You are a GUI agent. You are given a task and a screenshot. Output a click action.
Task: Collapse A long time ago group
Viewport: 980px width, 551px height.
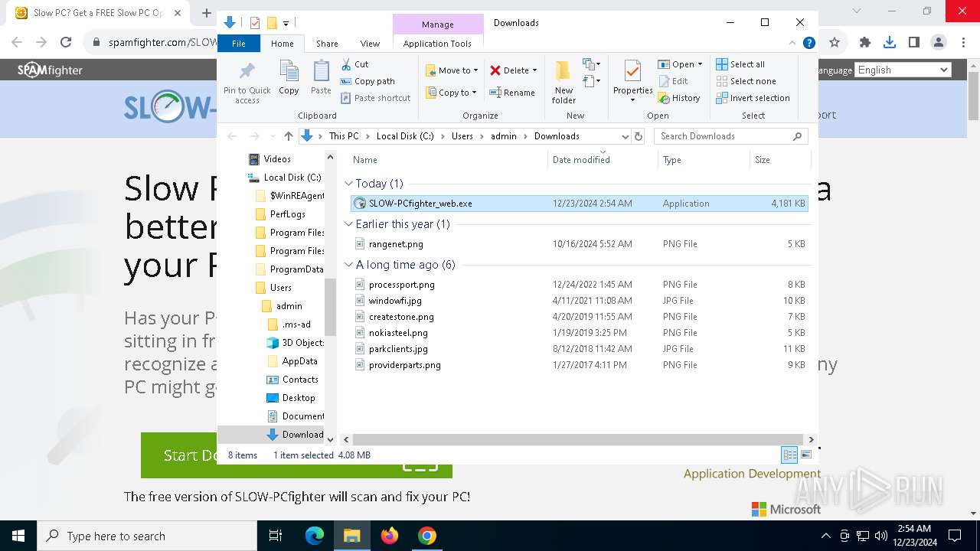pos(348,265)
